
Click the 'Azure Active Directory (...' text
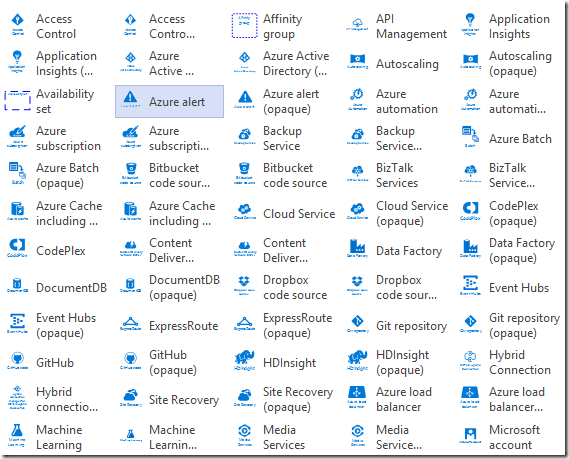click(x=296, y=63)
